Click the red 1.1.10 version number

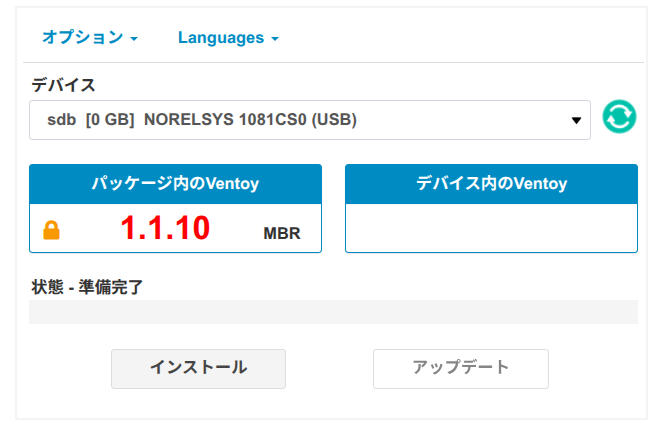point(165,229)
